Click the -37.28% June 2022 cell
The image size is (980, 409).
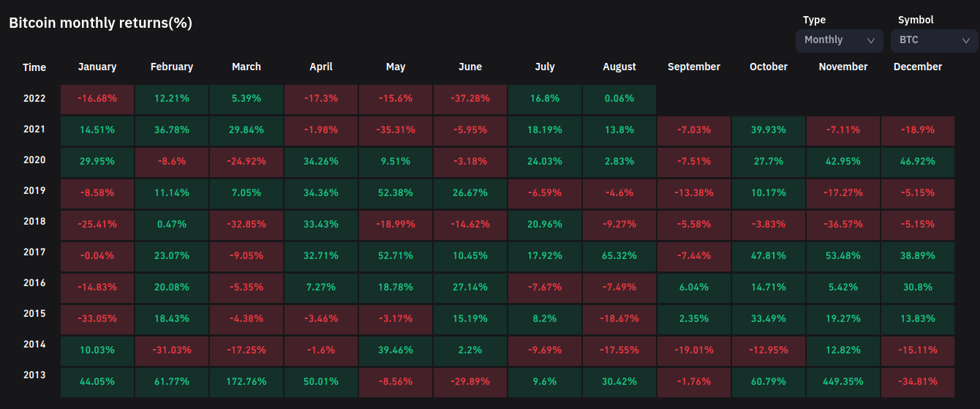coord(470,99)
